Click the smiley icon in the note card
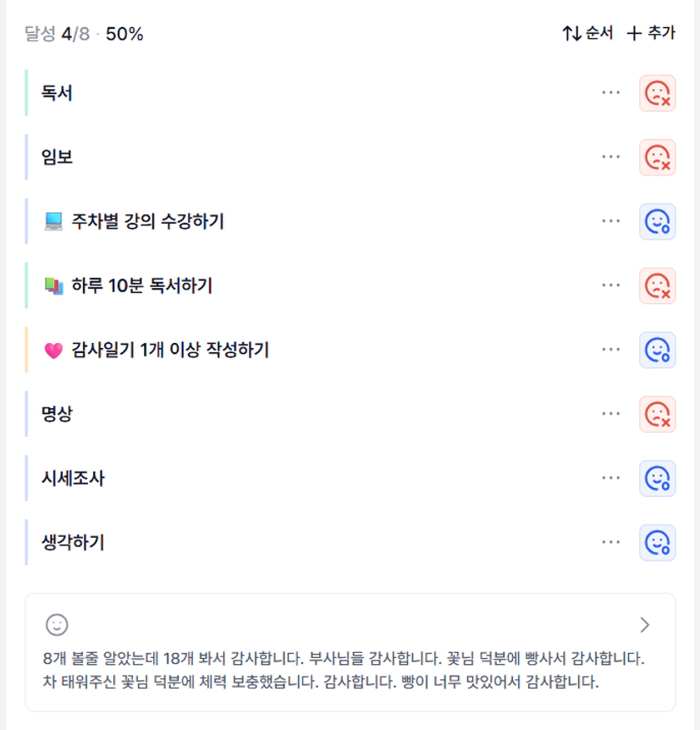This screenshot has height=730, width=700. pyautogui.click(x=57, y=625)
